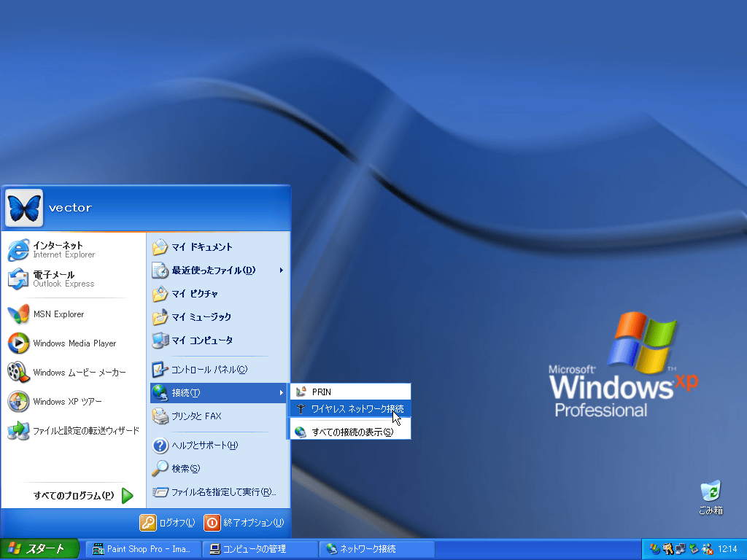Open コントロール パネル
Viewport: 747px width, 560px height.
218,370
